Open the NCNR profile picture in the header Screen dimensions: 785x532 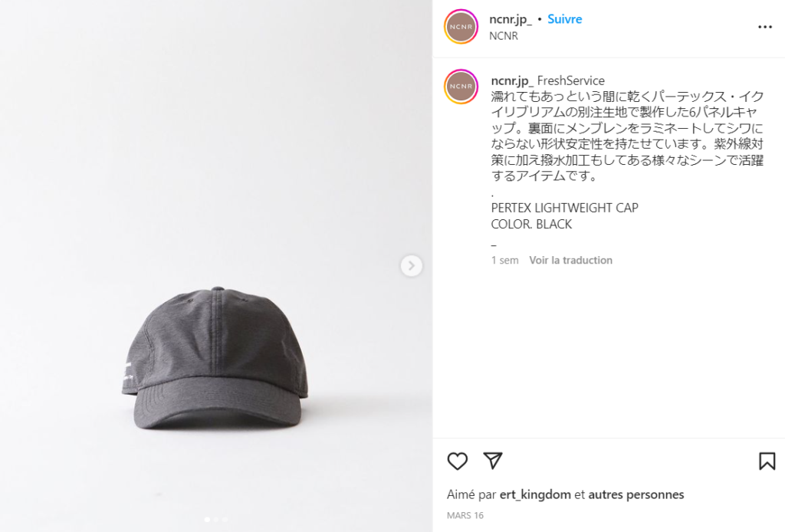point(461,27)
